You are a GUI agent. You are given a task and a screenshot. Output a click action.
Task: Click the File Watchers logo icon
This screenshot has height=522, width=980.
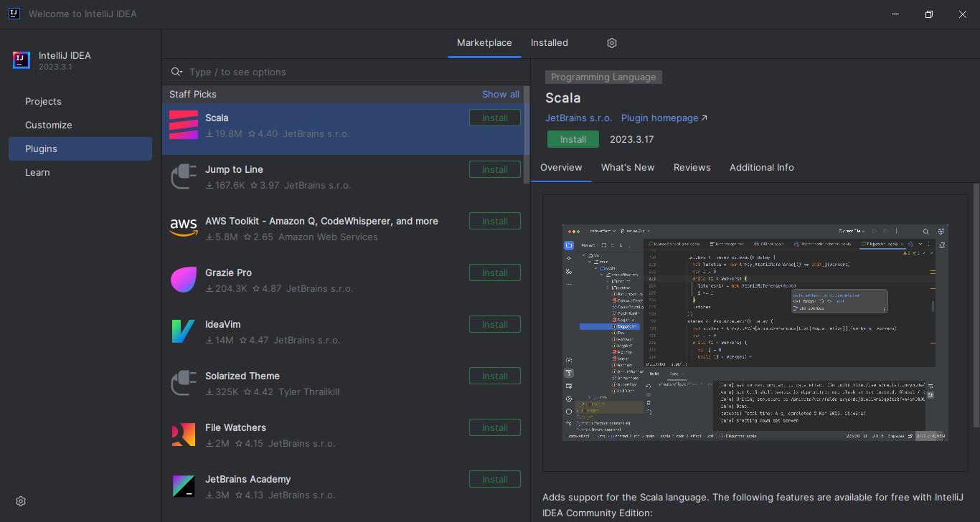coord(184,435)
